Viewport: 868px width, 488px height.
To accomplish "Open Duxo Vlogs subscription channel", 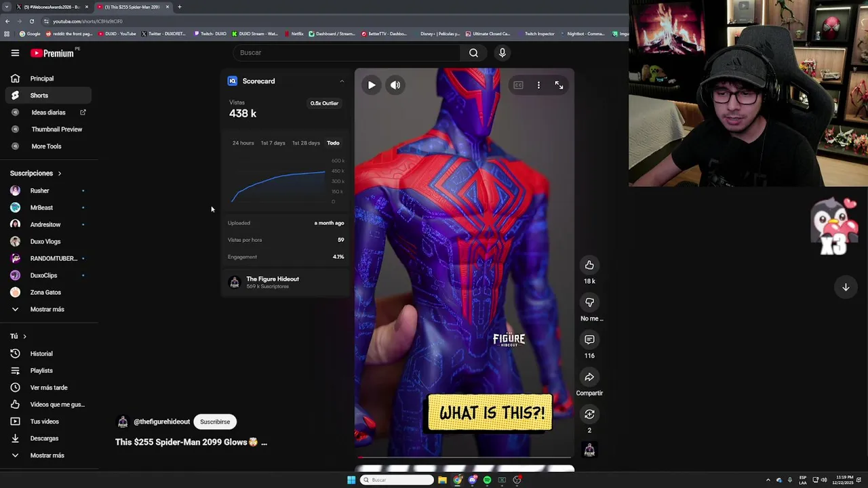I will tap(49, 241).
